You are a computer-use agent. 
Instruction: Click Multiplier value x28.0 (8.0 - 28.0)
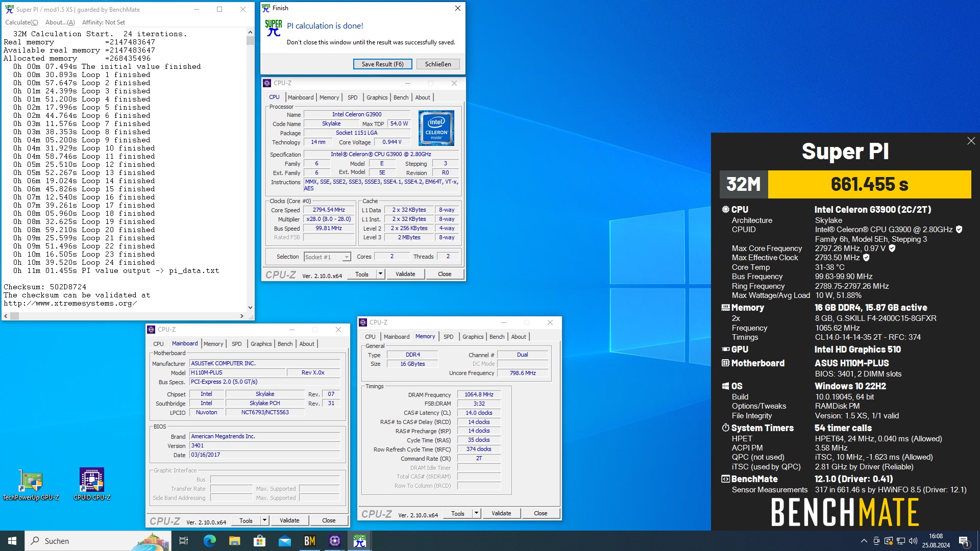tap(329, 219)
